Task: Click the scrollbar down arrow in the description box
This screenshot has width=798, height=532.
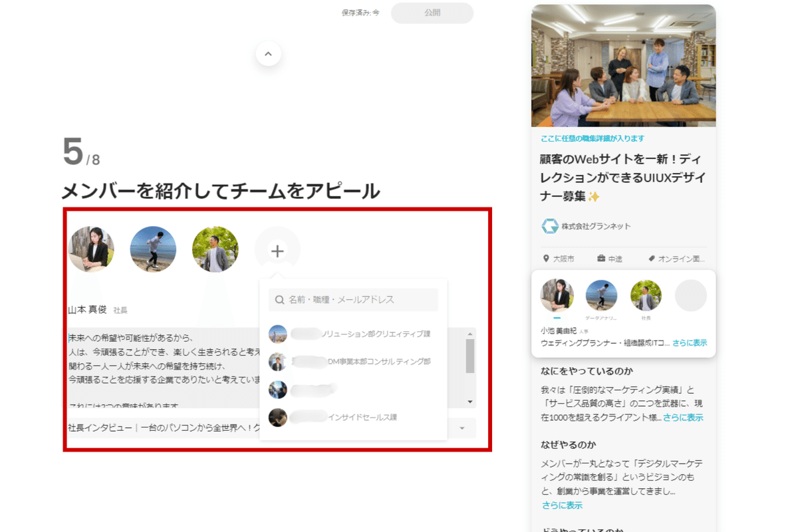Action: pyautogui.click(x=469, y=400)
